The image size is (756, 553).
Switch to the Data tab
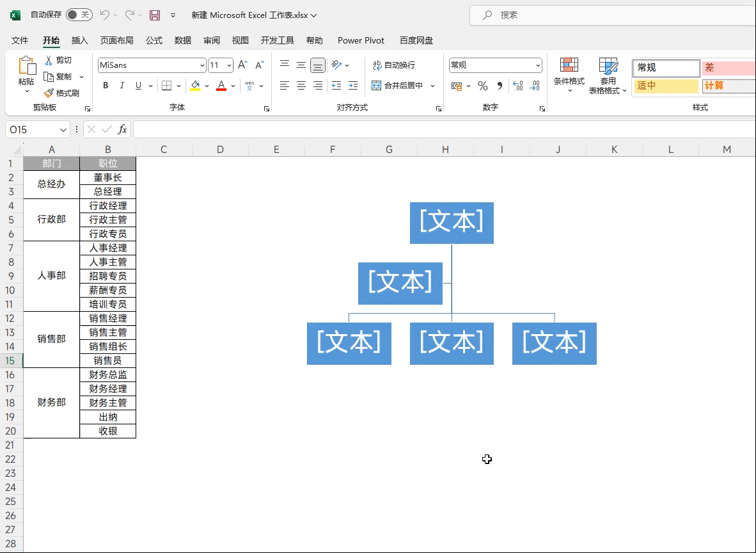(183, 40)
